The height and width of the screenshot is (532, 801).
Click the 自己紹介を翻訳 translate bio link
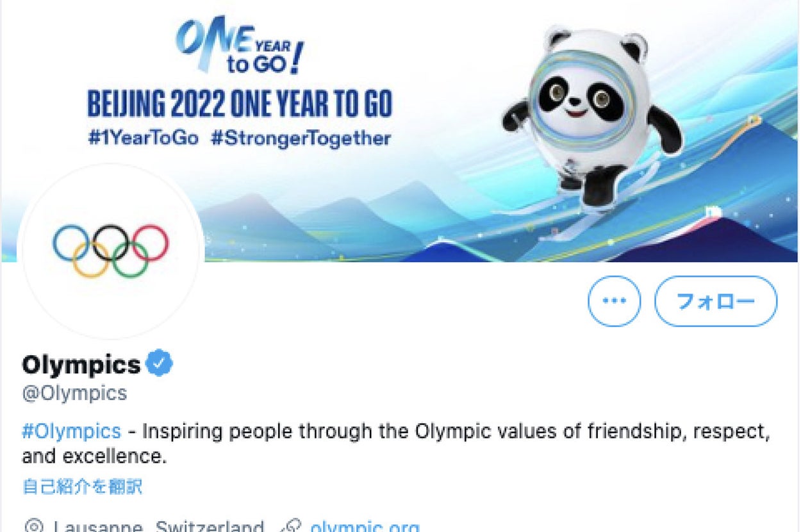coord(82,486)
